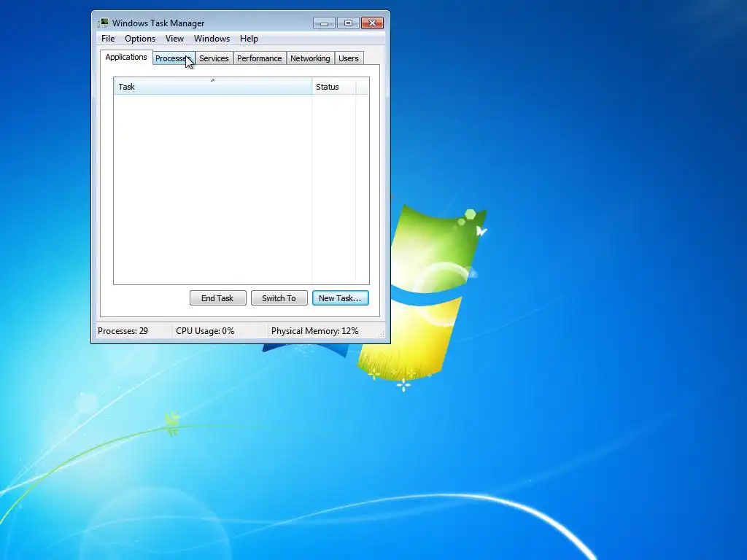Click the Processes: 29 status text
747x560 pixels.
(x=123, y=331)
